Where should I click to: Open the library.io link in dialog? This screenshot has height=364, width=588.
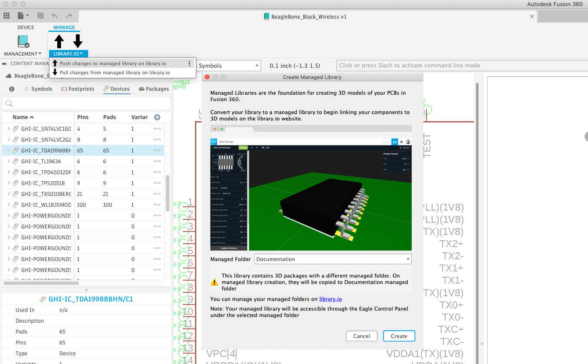click(x=330, y=299)
